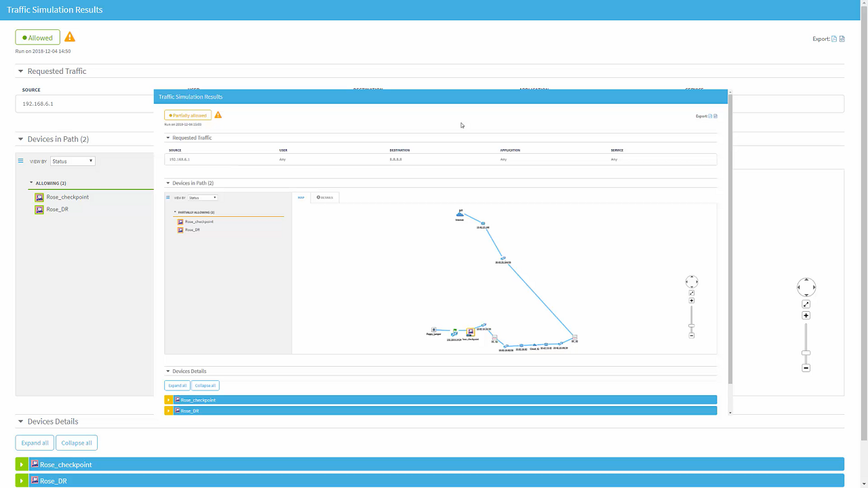Image resolution: width=868 pixels, height=488 pixels.
Task: Click Collapse all in the front popup
Action: click(x=205, y=386)
